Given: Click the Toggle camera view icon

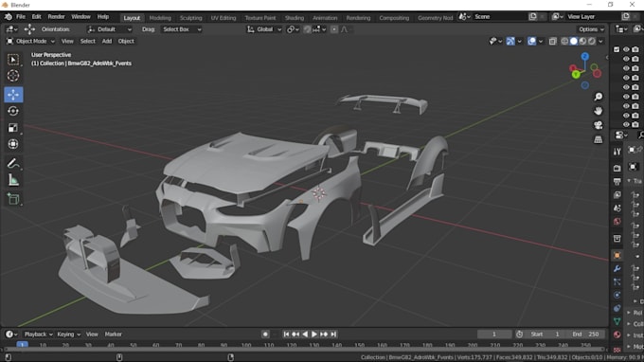Looking at the screenshot, I should 598,125.
